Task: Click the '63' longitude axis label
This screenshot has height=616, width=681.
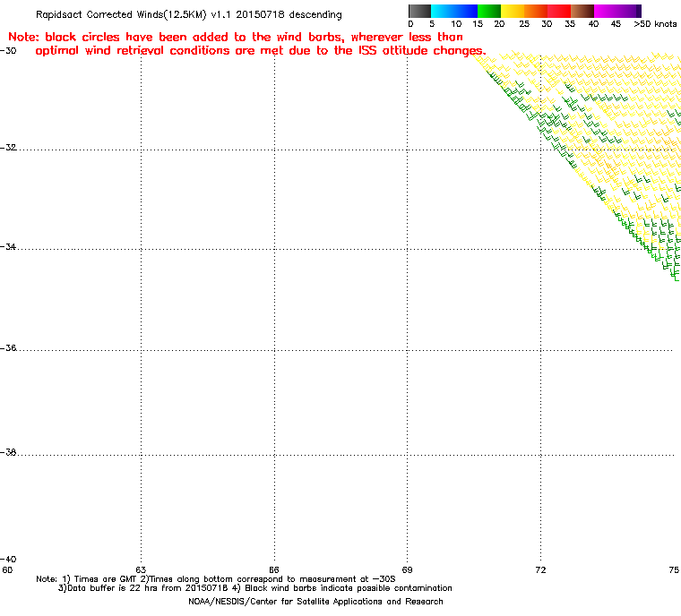Action: coord(141,570)
